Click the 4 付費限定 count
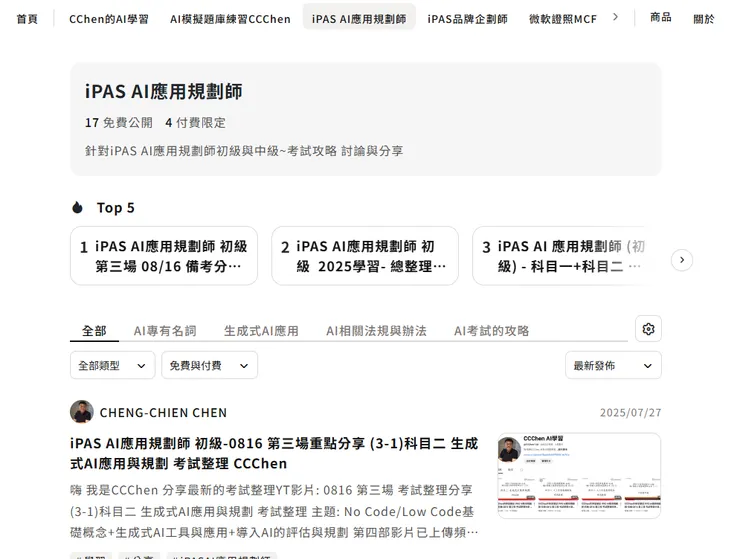The height and width of the screenshot is (559, 740). (195, 123)
